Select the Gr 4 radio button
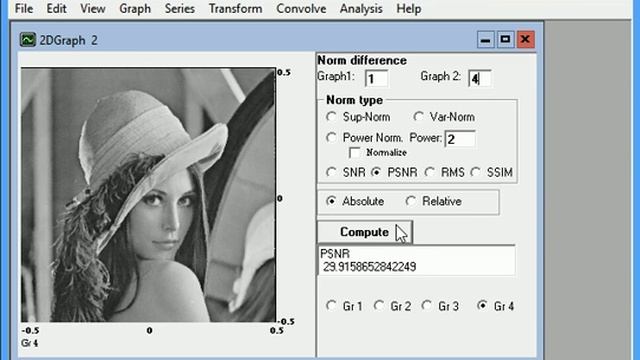The height and width of the screenshot is (360, 640). [x=482, y=306]
